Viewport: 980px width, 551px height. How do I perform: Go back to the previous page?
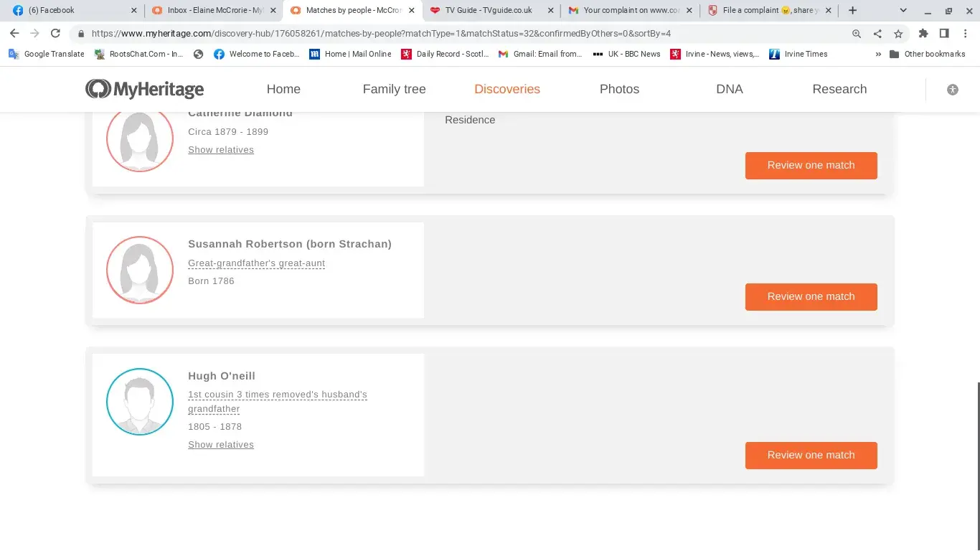14,34
